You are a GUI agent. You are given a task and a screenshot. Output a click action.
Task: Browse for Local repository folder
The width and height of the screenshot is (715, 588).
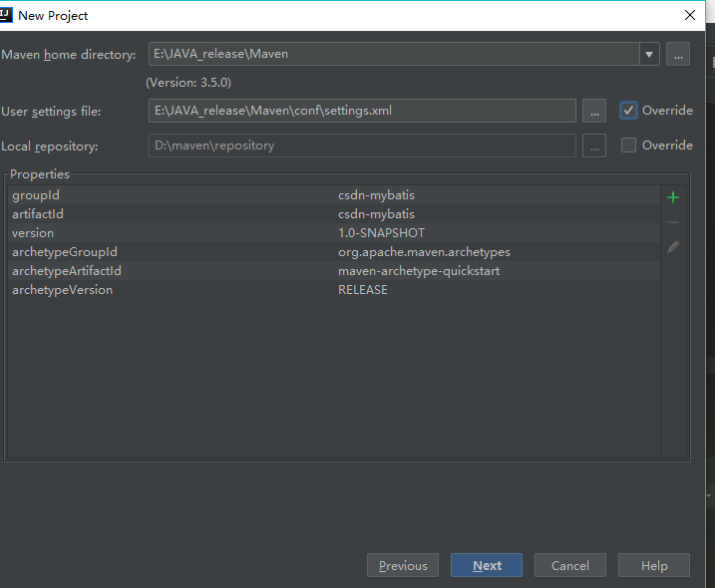[594, 146]
